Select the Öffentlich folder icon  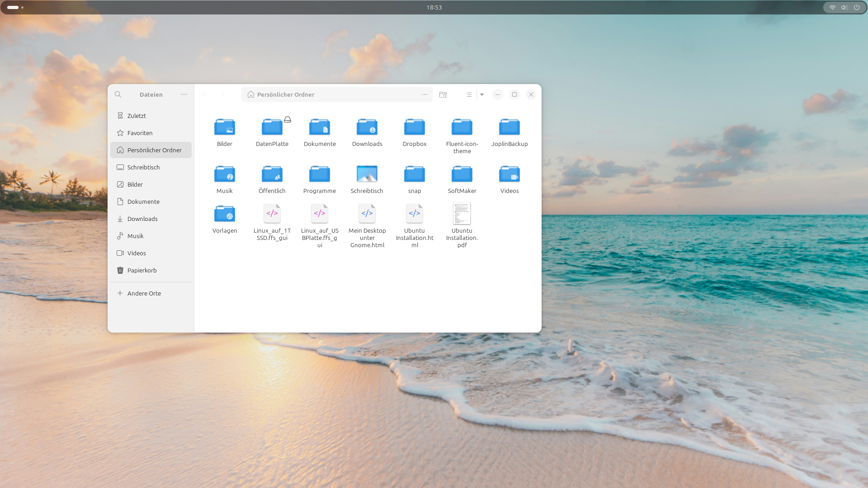click(272, 174)
